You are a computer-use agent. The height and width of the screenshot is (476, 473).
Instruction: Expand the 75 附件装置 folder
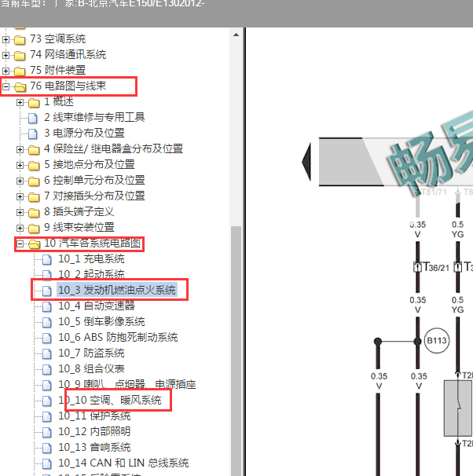point(5,71)
